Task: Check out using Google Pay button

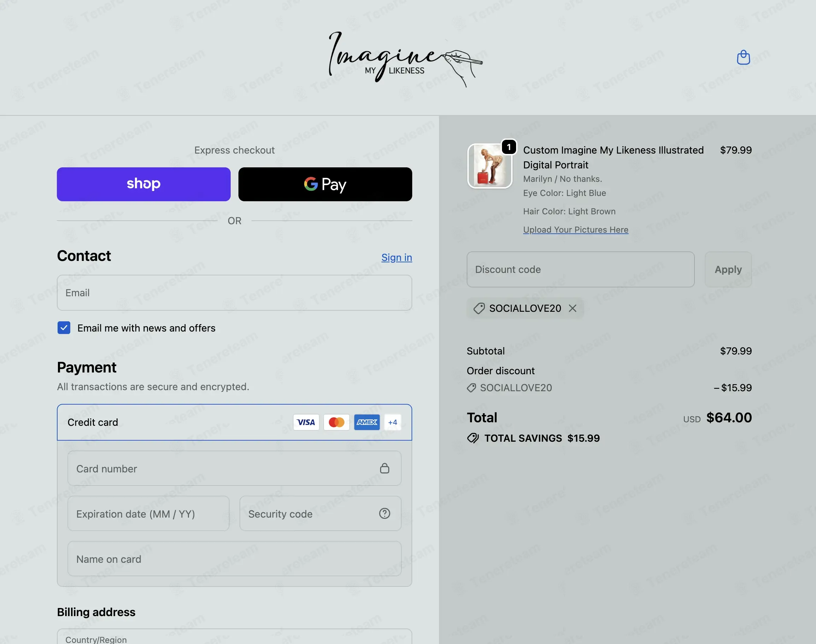Action: pyautogui.click(x=325, y=184)
